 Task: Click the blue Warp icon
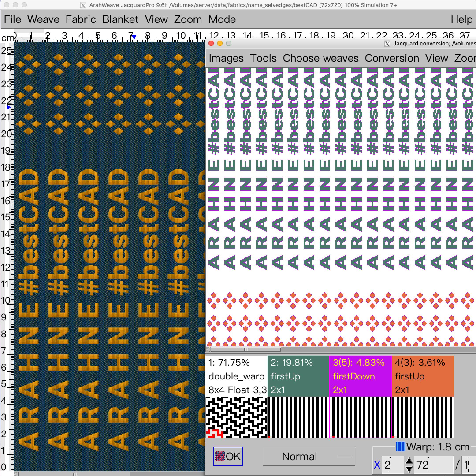pyautogui.click(x=400, y=446)
